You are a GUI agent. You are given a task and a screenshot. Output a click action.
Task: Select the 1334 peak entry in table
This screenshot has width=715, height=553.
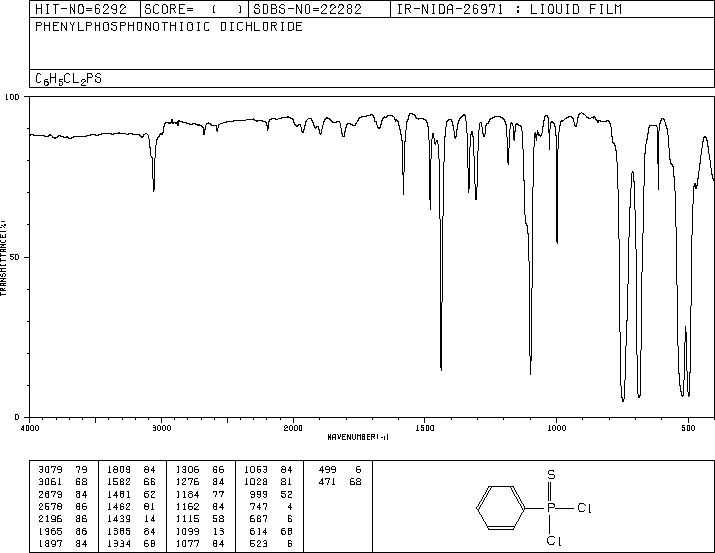coord(119,543)
